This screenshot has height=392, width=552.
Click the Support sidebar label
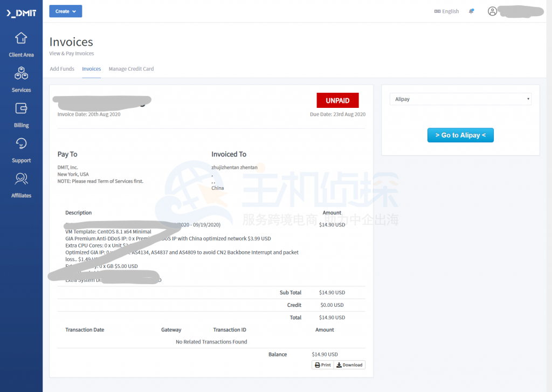pyautogui.click(x=21, y=160)
